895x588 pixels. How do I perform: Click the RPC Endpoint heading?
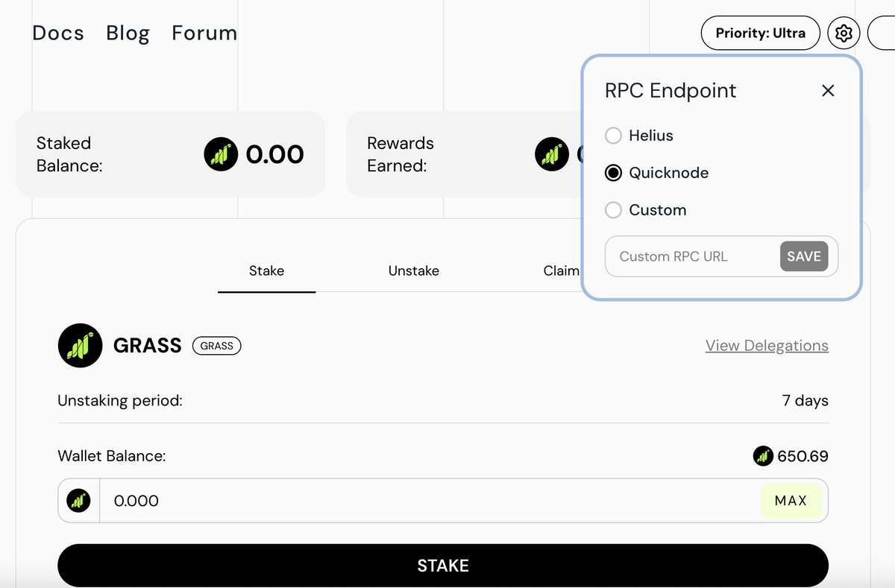[671, 91]
